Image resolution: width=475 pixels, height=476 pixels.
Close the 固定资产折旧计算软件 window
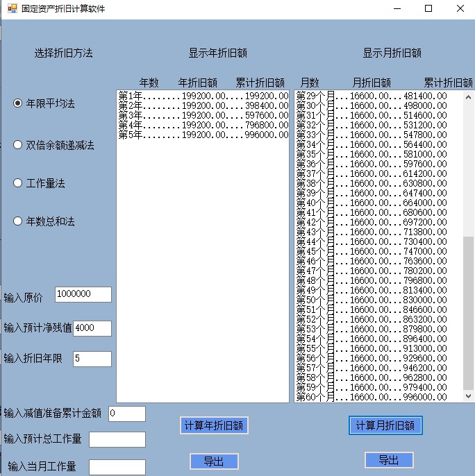(x=460, y=8)
